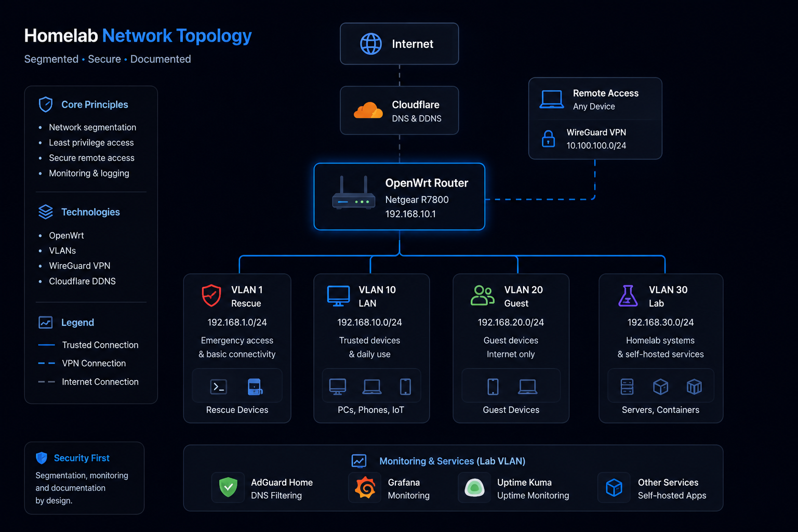Click the VLAN 30 Lab flask icon
Image resolution: width=798 pixels, height=532 pixels.
click(x=628, y=296)
